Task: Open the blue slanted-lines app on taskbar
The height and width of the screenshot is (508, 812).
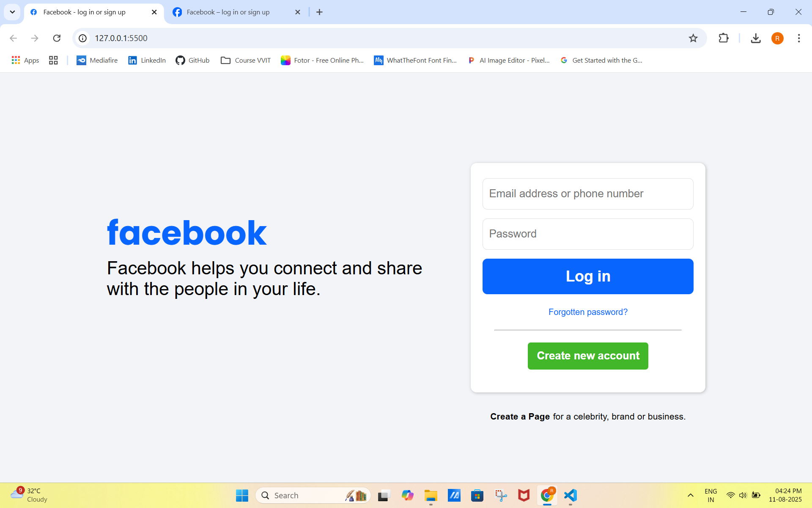Action: [454, 495]
